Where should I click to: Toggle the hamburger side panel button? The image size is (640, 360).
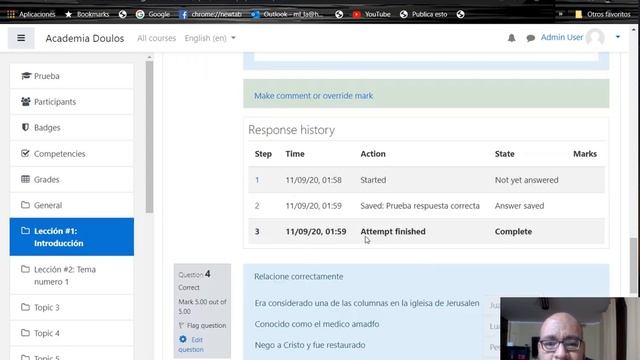(x=21, y=38)
